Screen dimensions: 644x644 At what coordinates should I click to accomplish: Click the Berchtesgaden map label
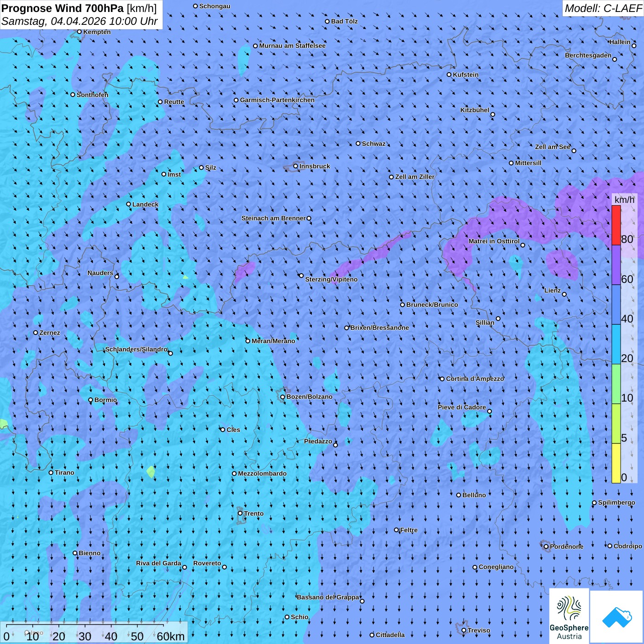point(588,55)
